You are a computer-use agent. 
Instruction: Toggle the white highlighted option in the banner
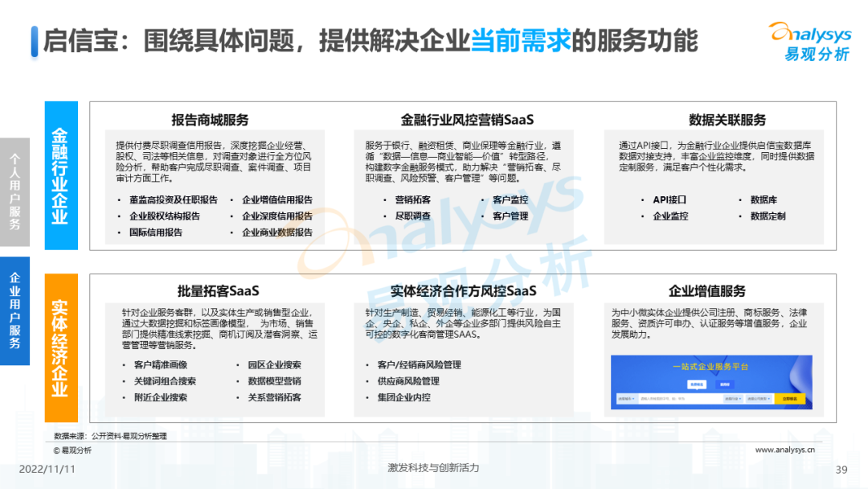click(697, 384)
